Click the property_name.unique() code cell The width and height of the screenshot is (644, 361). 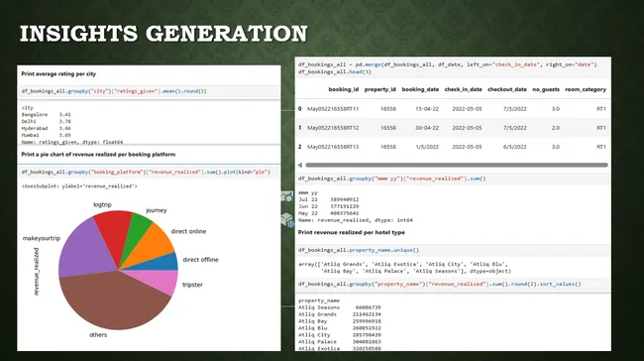coord(453,250)
